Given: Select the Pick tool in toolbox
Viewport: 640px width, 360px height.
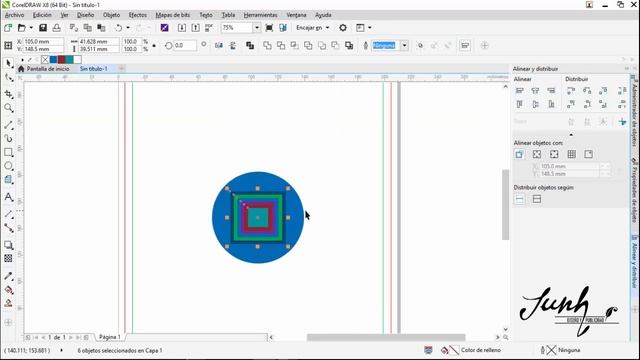Looking at the screenshot, I should 9,63.
